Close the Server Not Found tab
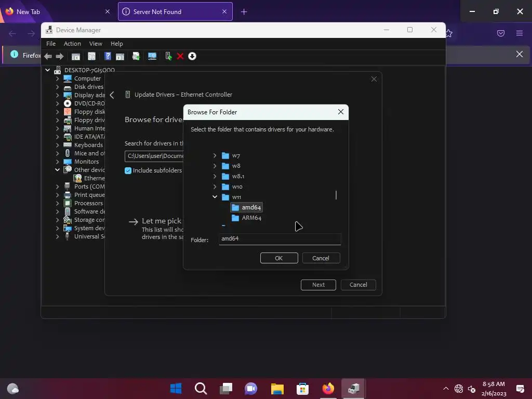 (224, 11)
